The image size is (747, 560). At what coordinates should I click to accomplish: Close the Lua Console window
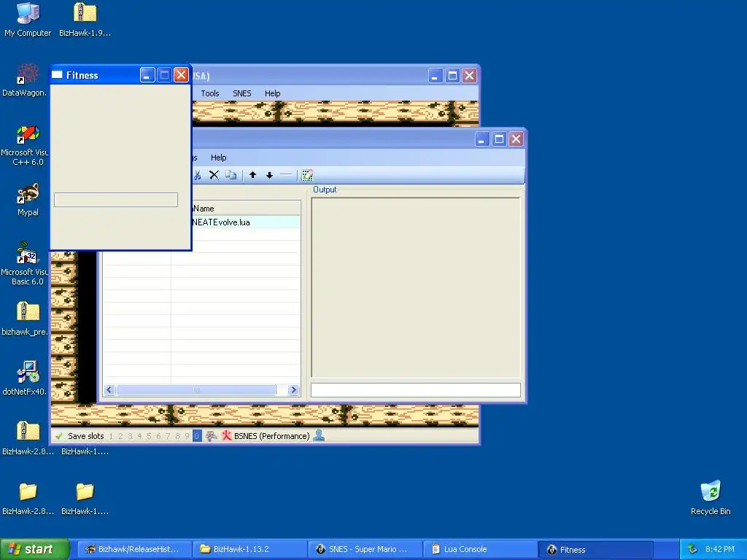pos(516,139)
